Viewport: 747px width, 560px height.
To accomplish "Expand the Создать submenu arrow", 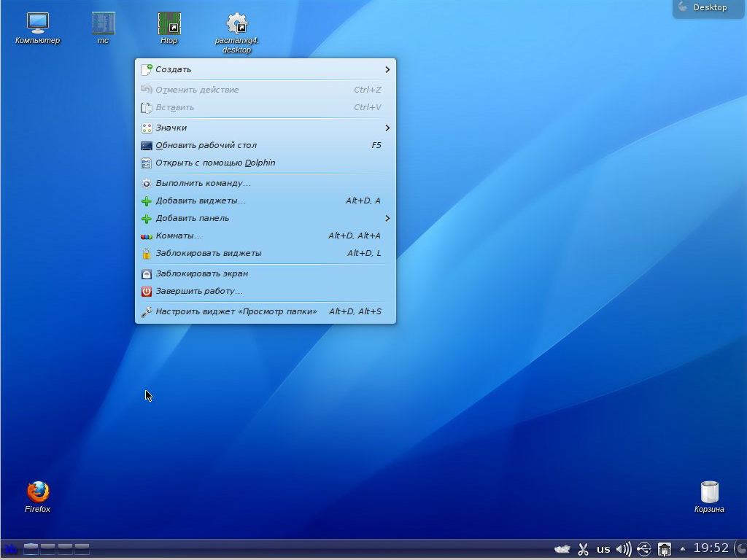I will point(387,69).
